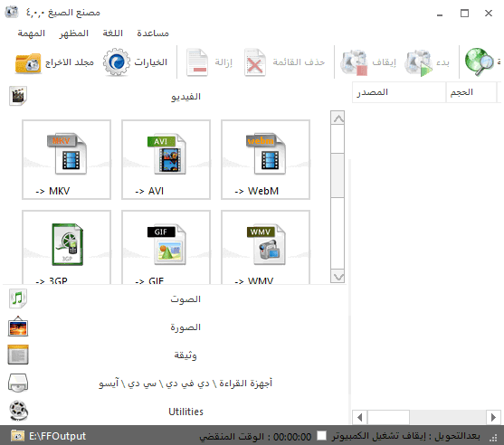This screenshot has height=445, width=504.
Task: Click the task list scroll right arrow
Action: click(493, 417)
